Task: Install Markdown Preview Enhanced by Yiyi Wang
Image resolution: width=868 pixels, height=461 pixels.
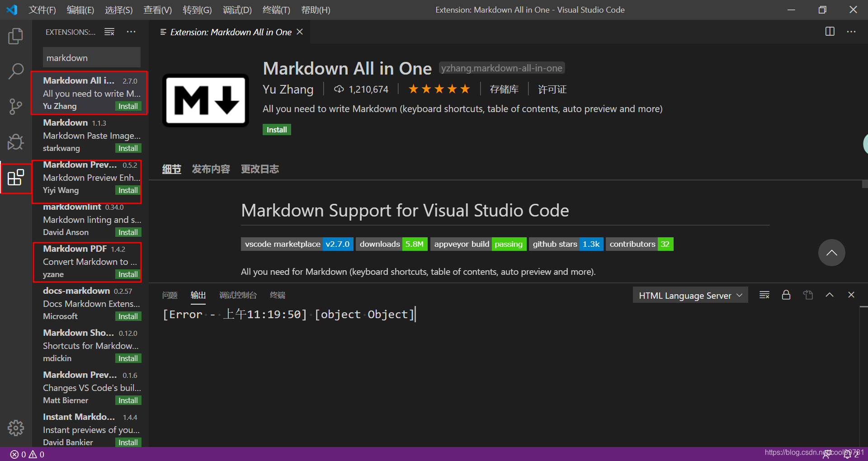Action: tap(128, 190)
